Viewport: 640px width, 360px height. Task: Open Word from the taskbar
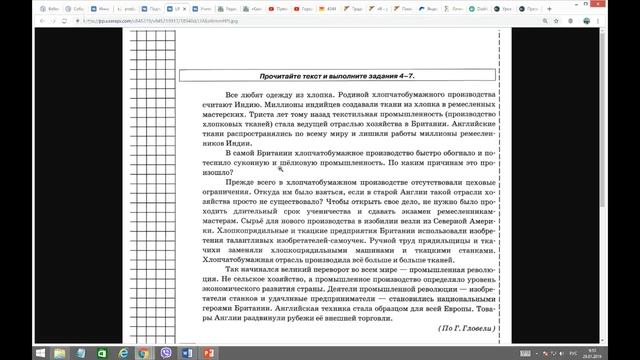(187, 353)
